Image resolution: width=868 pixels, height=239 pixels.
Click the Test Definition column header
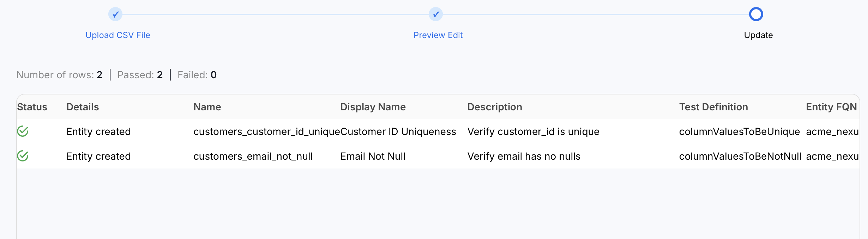[713, 107]
